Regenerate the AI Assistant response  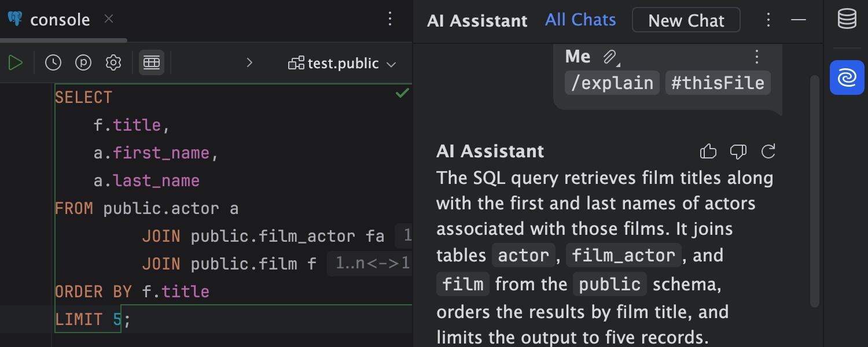point(768,151)
